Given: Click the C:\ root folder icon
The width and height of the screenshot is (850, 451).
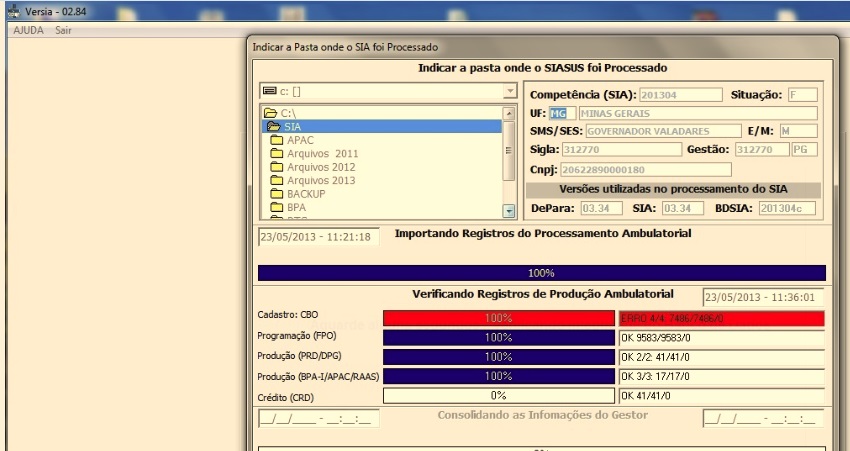Looking at the screenshot, I should tap(270, 113).
